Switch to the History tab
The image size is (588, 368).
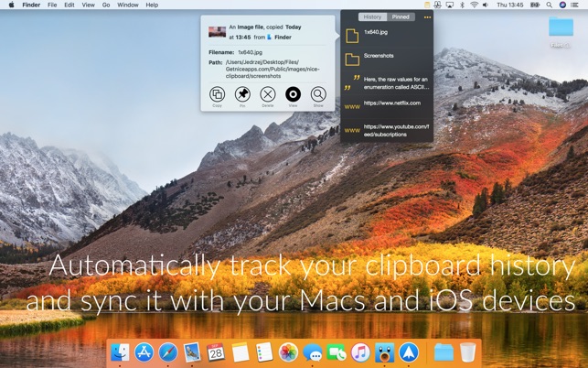click(x=372, y=16)
